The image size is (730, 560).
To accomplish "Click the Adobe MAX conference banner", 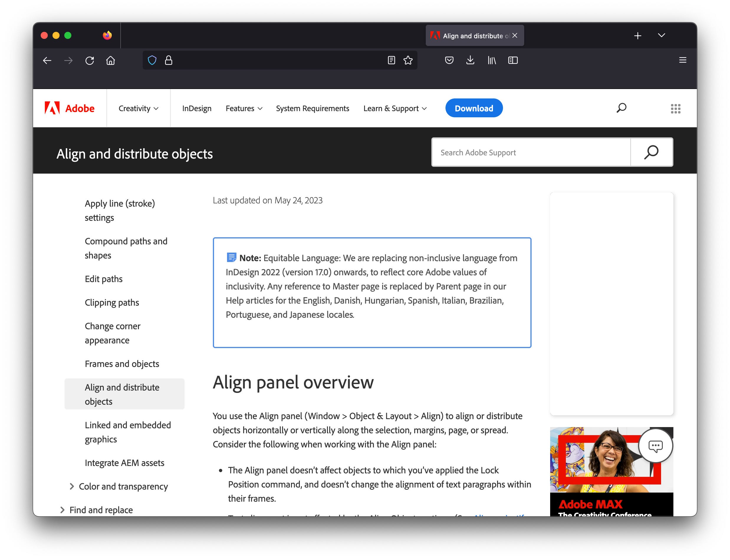I will tap(611, 472).
